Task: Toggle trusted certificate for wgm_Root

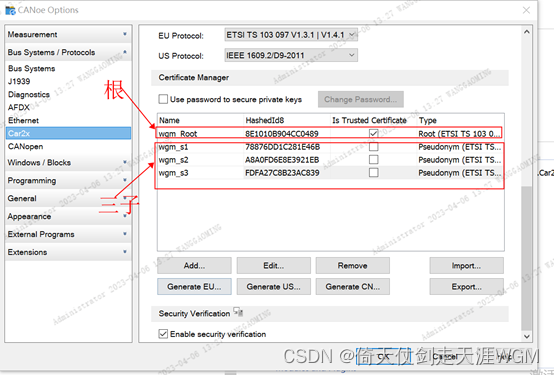Action: point(373,134)
